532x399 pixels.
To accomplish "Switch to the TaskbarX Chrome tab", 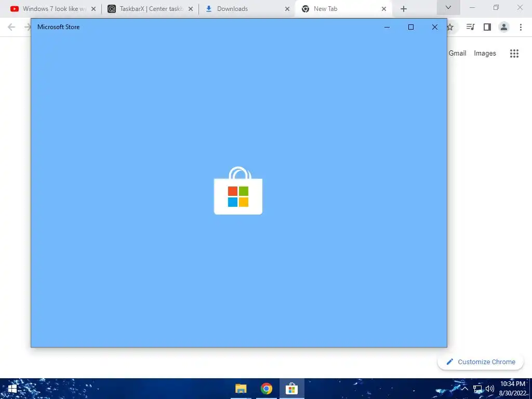I will pos(149,9).
